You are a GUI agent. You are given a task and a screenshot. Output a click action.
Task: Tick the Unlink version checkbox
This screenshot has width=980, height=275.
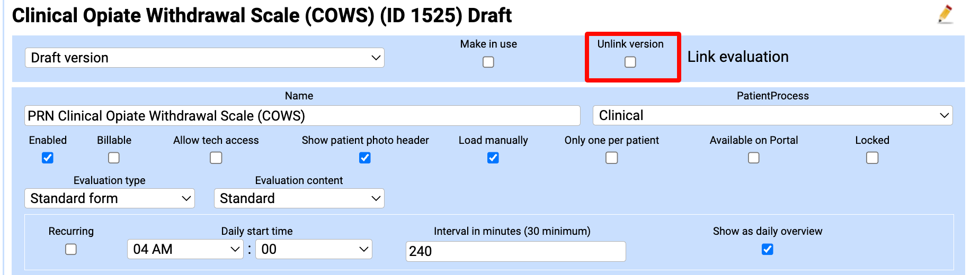pyautogui.click(x=630, y=62)
